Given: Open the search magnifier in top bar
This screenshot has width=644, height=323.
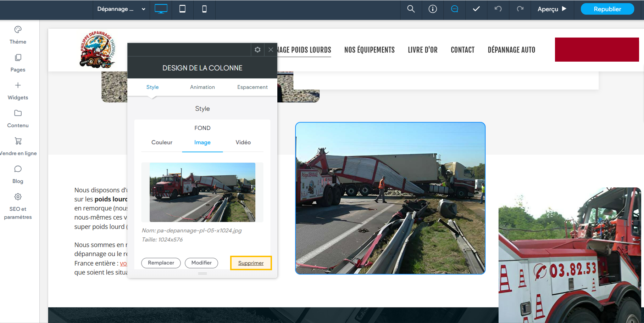Looking at the screenshot, I should (411, 9).
